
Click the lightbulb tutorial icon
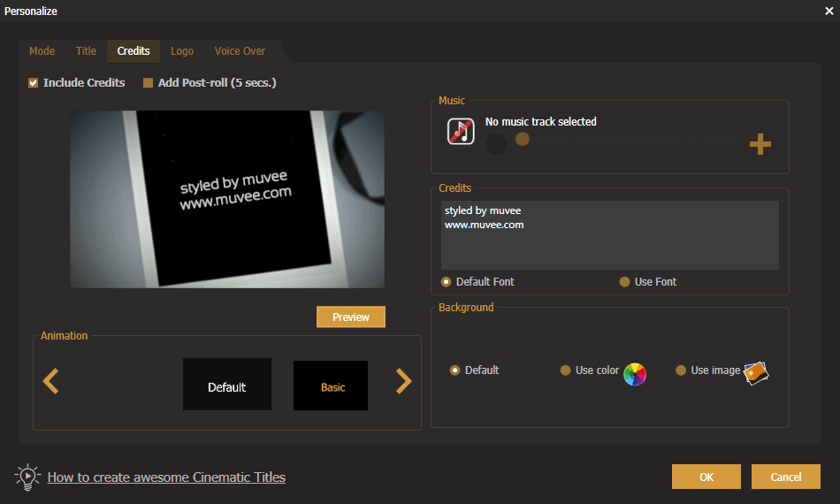point(27,477)
